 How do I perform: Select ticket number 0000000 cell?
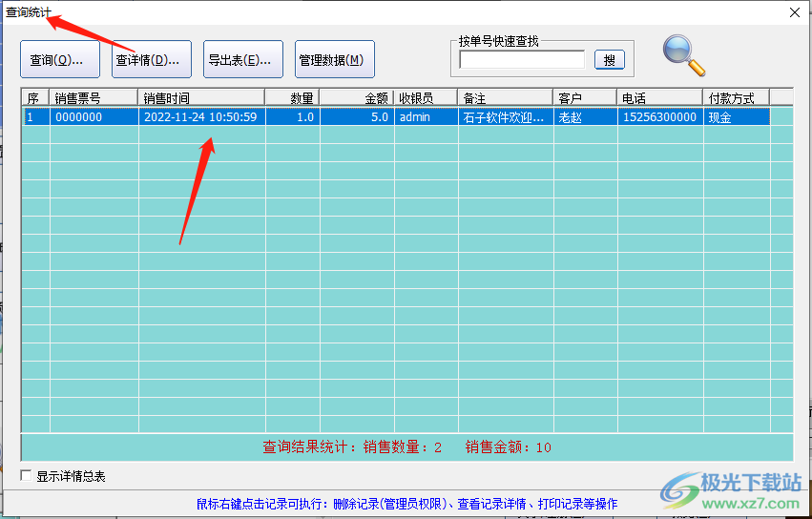coord(94,117)
